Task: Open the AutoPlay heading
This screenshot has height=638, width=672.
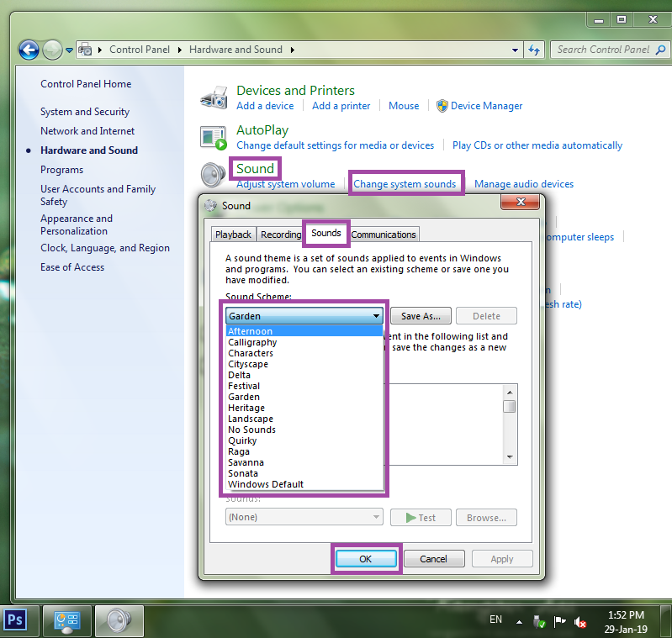Action: (x=262, y=130)
